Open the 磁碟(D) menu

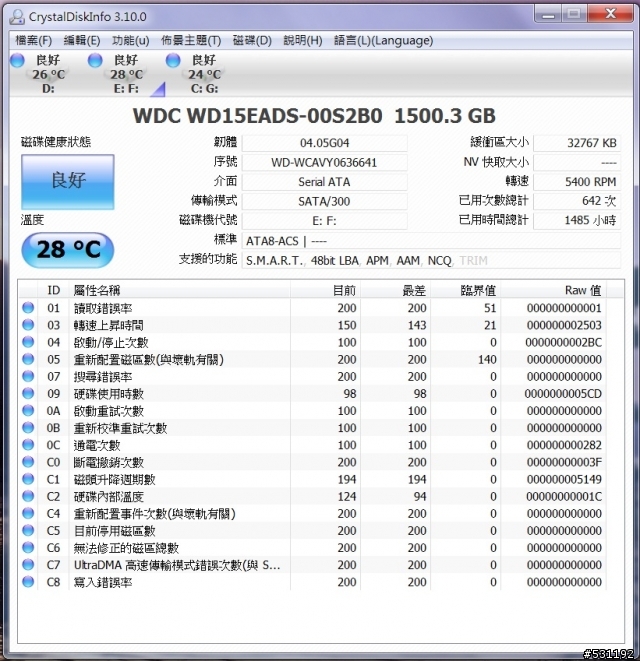click(252, 41)
